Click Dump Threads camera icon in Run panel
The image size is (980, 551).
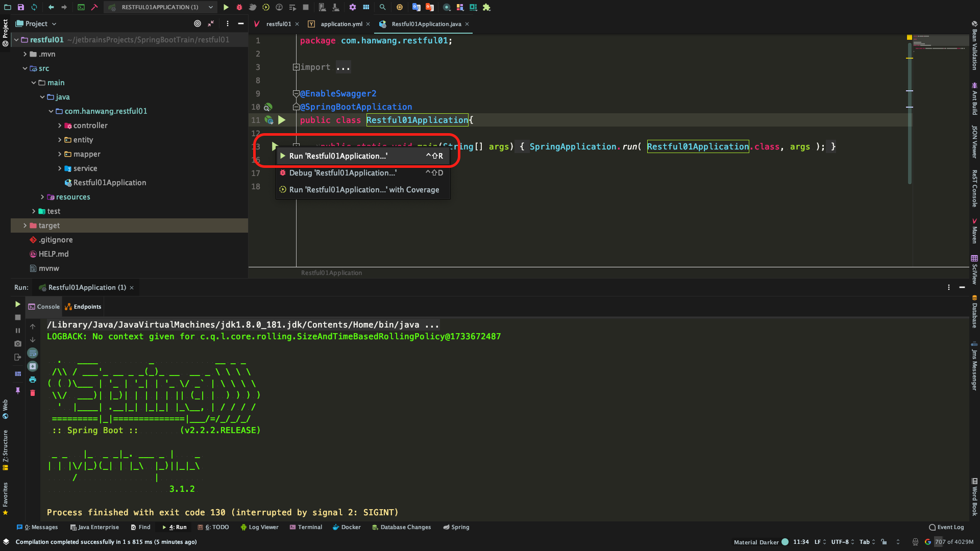[x=18, y=344]
